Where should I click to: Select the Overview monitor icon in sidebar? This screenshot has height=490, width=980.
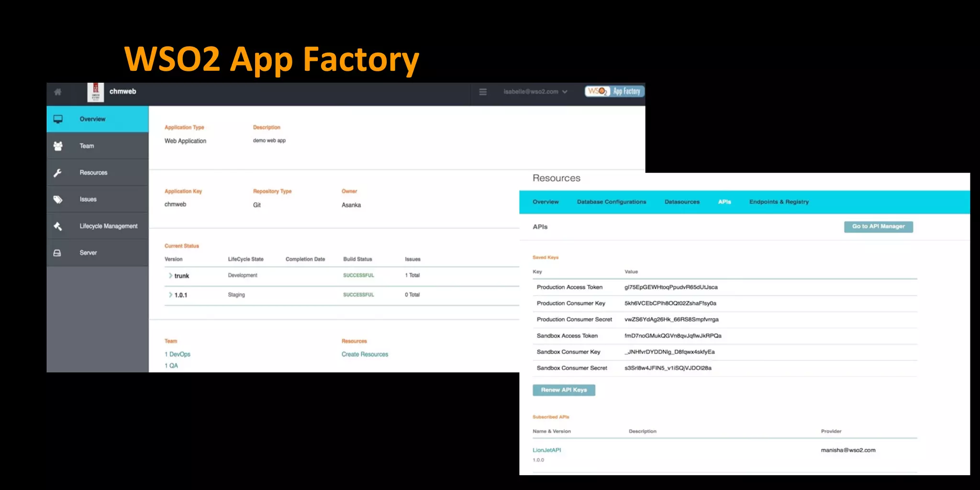[x=58, y=119]
